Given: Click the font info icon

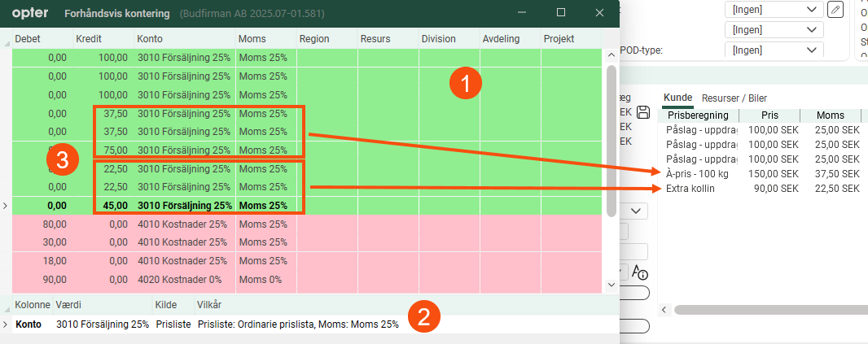Looking at the screenshot, I should tap(639, 272).
